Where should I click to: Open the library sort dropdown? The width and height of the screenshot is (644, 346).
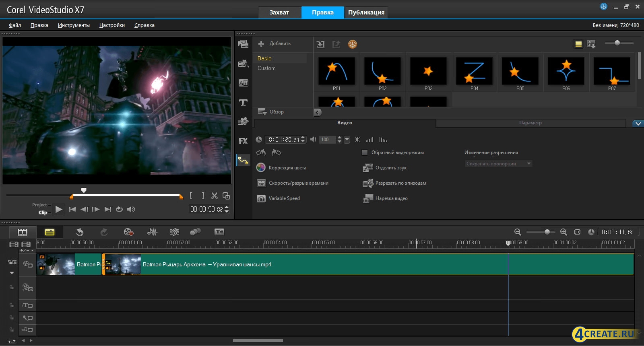point(591,44)
